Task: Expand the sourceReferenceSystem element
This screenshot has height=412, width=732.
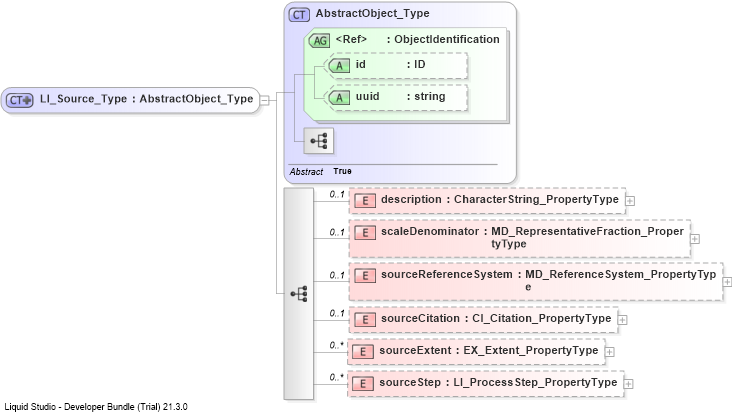Action: pyautogui.click(x=727, y=282)
